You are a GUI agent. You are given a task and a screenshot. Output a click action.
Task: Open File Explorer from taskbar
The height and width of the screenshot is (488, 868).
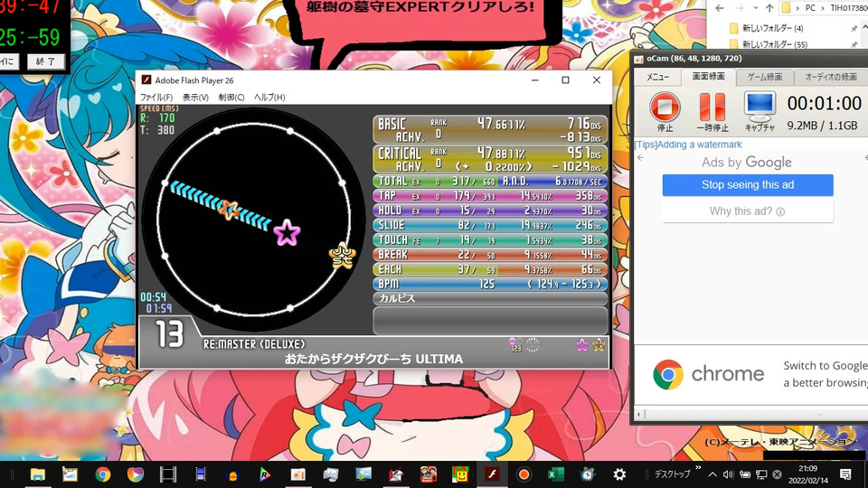37,474
